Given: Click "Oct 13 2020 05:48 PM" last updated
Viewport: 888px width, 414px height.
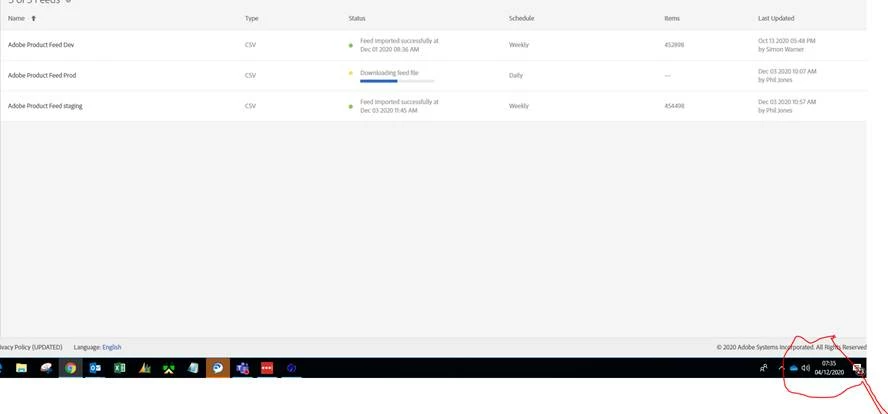Looking at the screenshot, I should click(x=787, y=41).
